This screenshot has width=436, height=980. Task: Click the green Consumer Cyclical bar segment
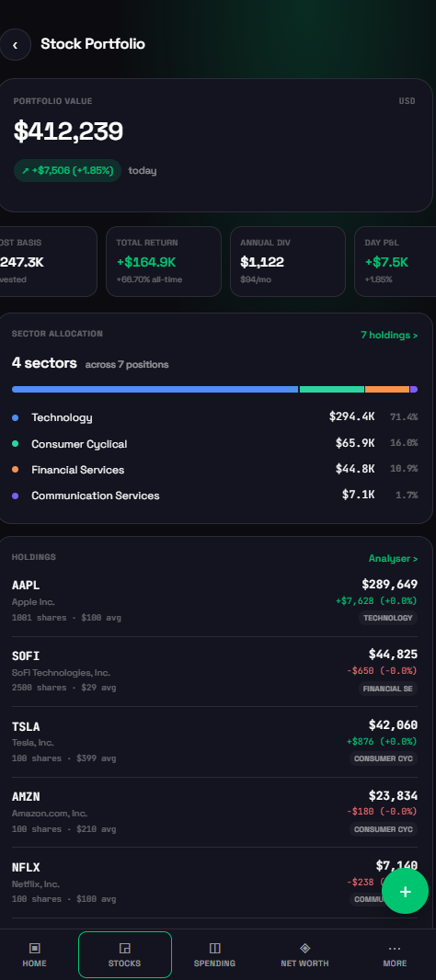point(331,390)
